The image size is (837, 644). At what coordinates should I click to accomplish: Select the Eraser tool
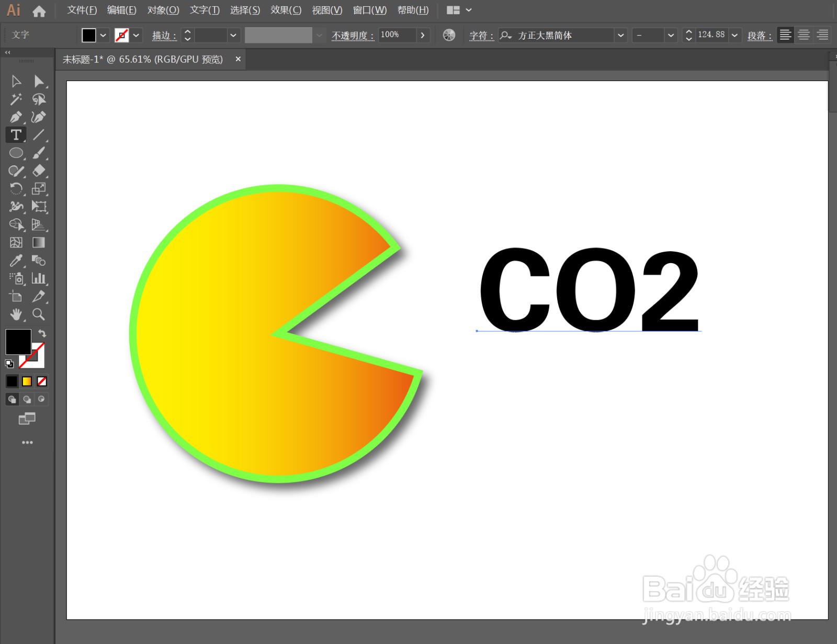coord(39,171)
